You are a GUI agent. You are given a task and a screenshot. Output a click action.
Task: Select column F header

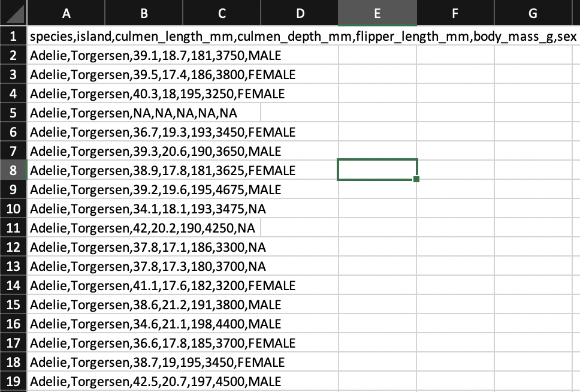[x=455, y=12]
